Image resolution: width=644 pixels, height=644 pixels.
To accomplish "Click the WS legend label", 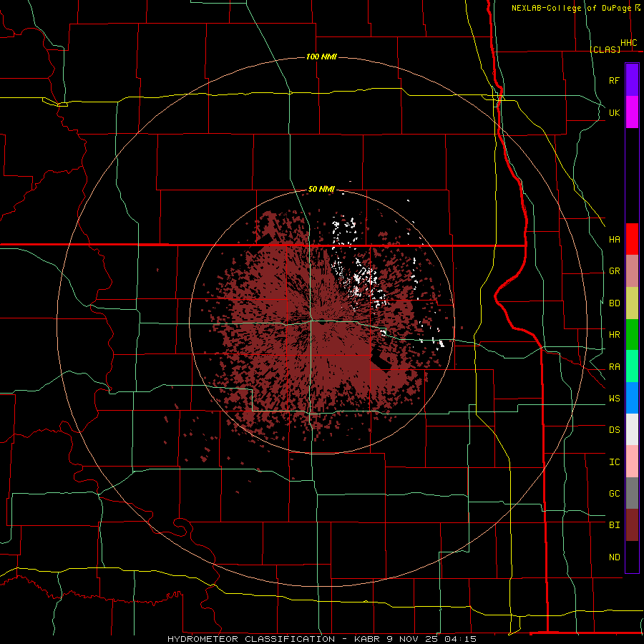I will pyautogui.click(x=614, y=398).
